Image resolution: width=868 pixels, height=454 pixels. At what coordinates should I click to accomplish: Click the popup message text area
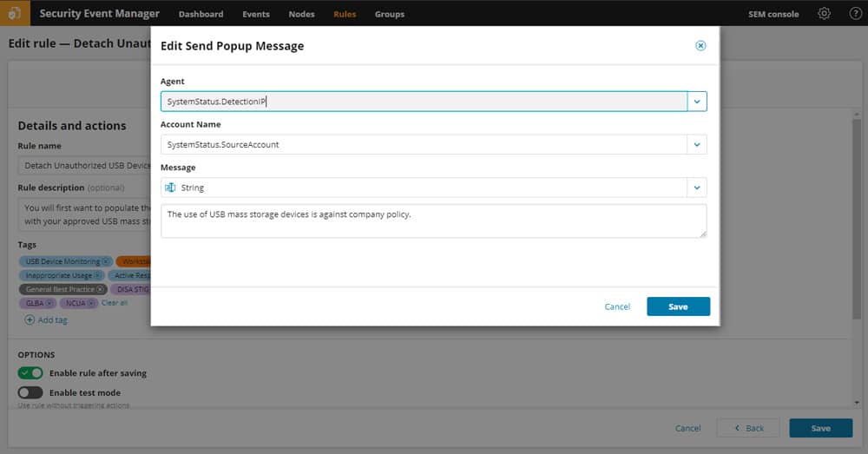433,220
